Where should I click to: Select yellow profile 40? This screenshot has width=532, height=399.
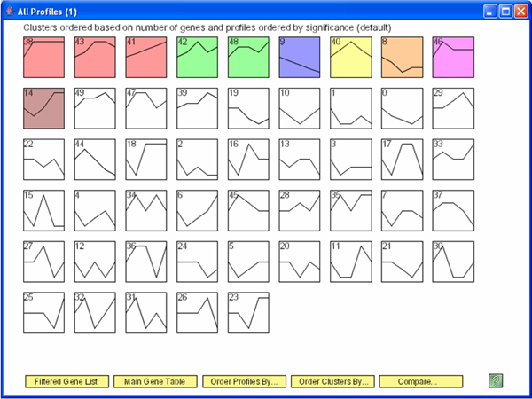[350, 57]
